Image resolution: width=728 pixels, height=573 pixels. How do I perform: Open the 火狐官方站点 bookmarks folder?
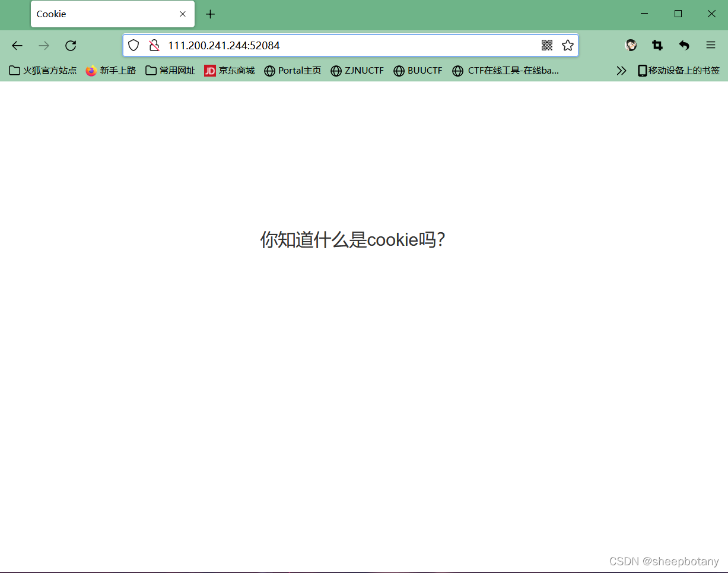(43, 71)
